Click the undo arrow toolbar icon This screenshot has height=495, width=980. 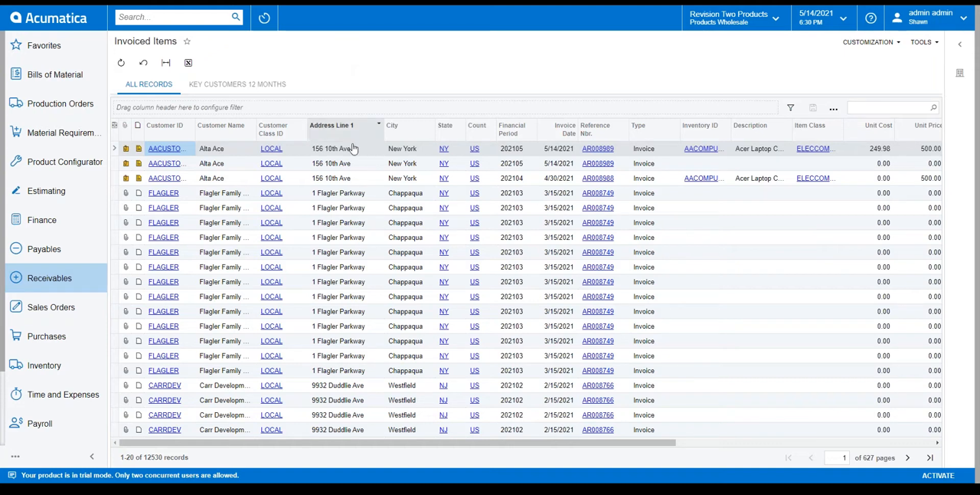click(143, 63)
